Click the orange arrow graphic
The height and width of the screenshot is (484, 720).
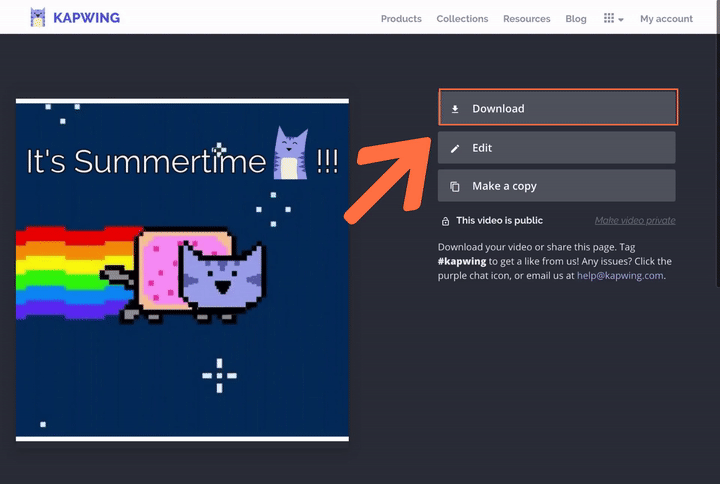[x=389, y=180]
